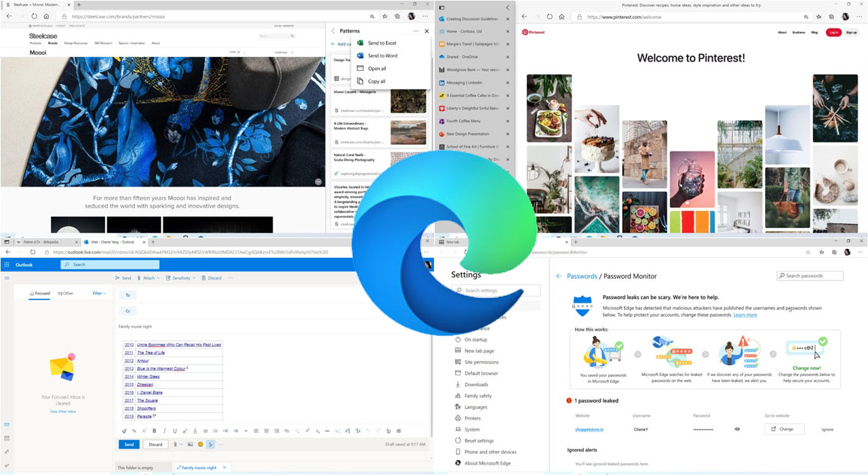
Task: Apply bold in the email formatting bar
Action: pyautogui.click(x=154, y=430)
